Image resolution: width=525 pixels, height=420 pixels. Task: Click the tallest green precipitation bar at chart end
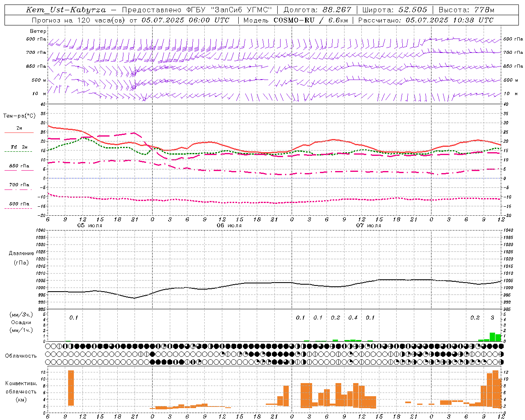point(492,337)
